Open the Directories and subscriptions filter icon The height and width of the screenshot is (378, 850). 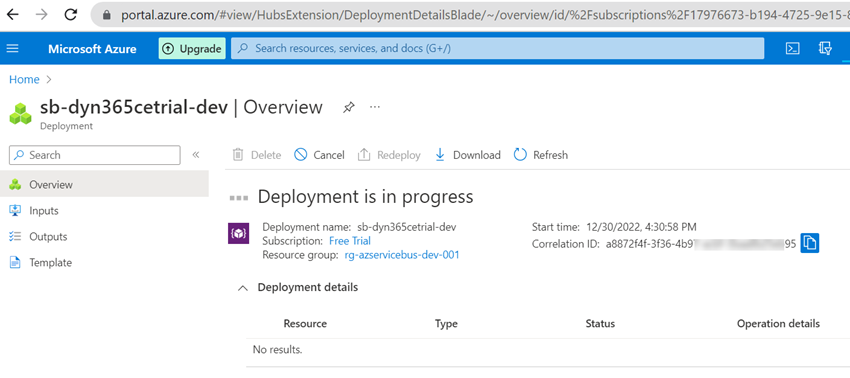pos(825,48)
